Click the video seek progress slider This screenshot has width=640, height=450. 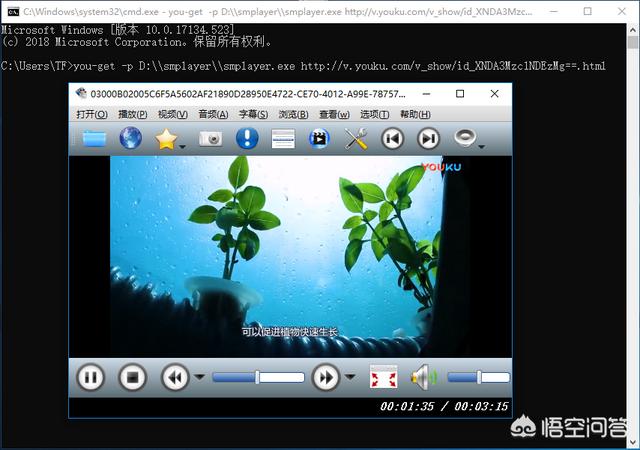tap(258, 377)
